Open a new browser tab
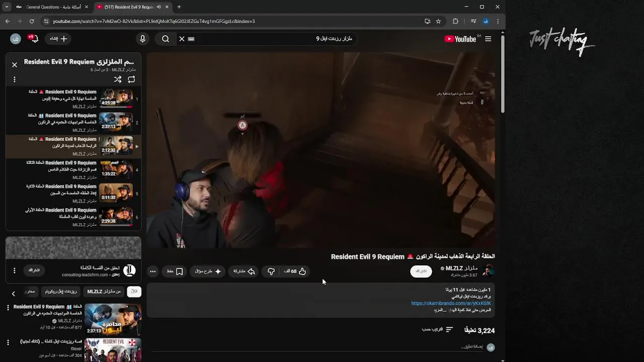Image resolution: width=644 pixels, height=362 pixels. pyautogui.click(x=179, y=7)
